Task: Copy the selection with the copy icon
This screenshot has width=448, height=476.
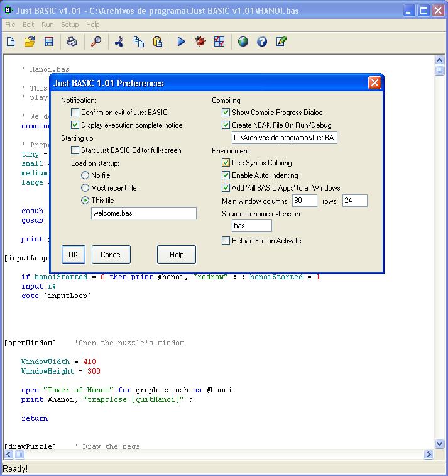Action: [139, 42]
